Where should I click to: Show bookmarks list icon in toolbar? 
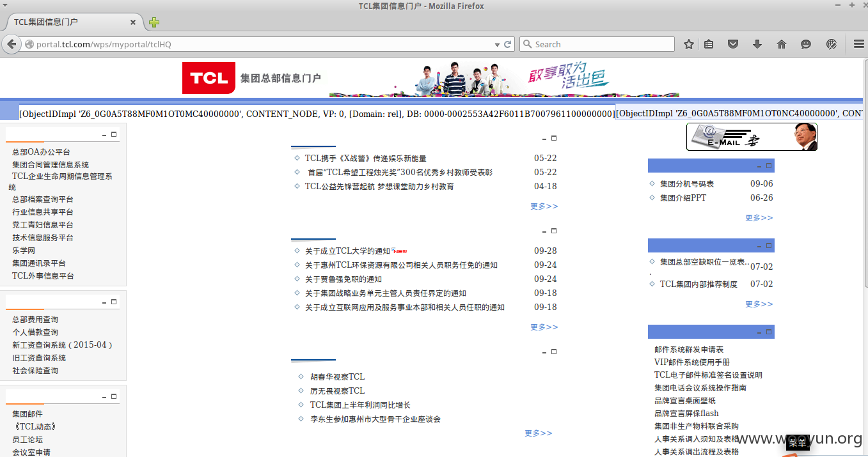(x=709, y=44)
